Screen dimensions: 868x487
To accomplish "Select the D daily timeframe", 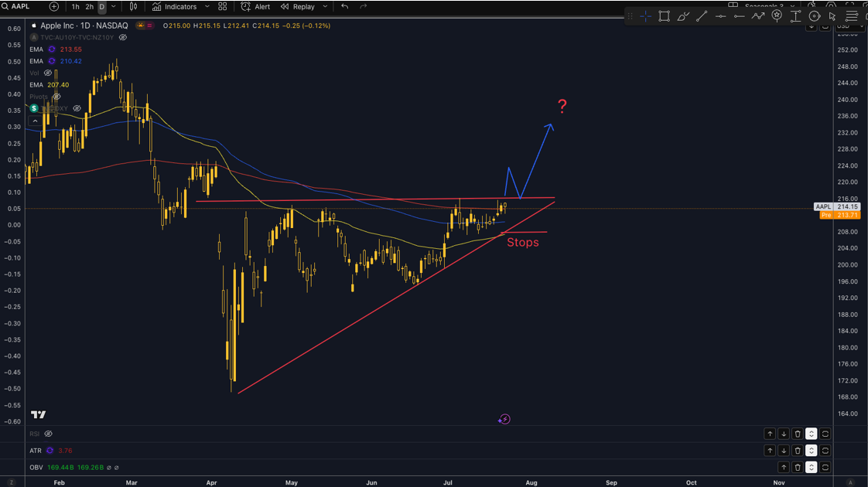I will pos(102,7).
